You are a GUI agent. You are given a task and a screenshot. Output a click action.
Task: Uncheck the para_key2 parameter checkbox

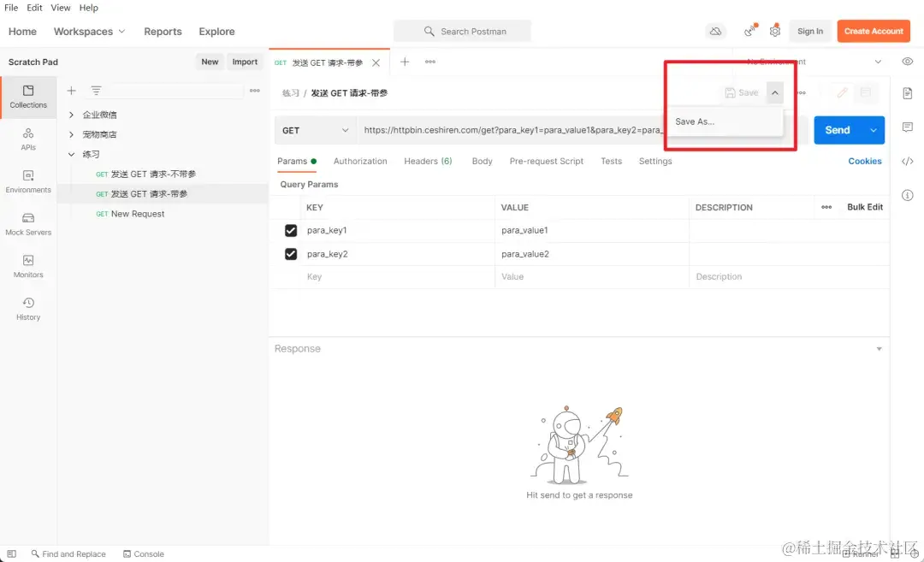(x=291, y=254)
